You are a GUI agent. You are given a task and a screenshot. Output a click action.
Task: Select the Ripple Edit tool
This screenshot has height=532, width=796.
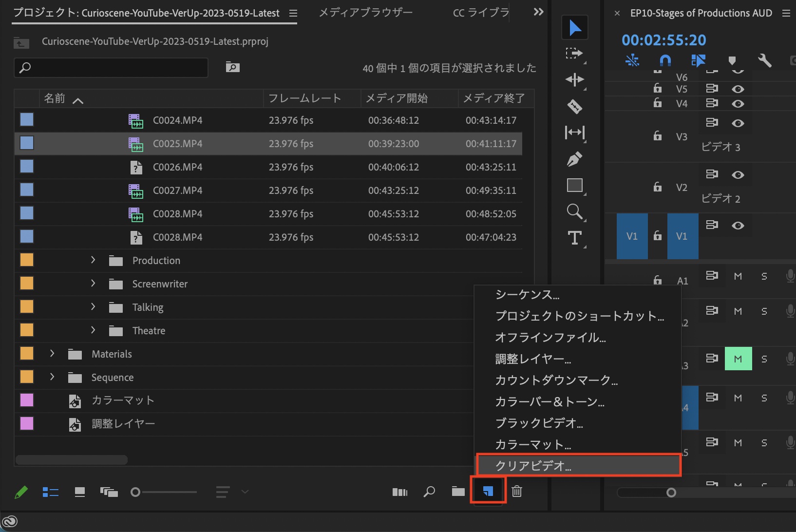coord(575,80)
